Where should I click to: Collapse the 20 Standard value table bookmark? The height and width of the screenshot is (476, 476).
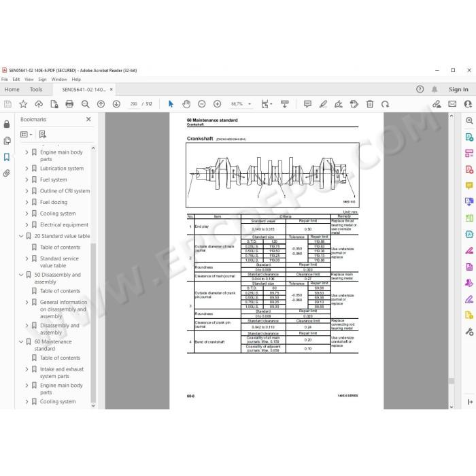pyautogui.click(x=21, y=236)
